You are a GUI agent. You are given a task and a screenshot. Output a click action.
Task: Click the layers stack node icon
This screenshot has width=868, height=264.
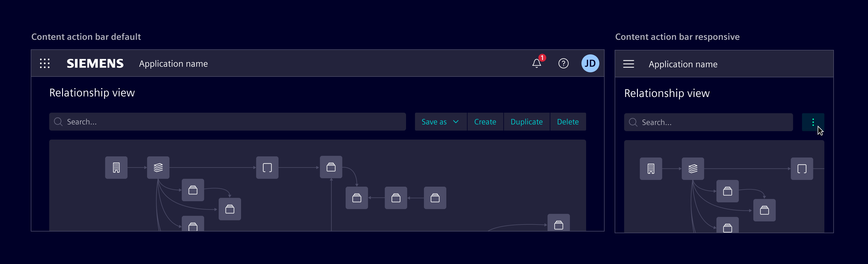click(x=158, y=167)
